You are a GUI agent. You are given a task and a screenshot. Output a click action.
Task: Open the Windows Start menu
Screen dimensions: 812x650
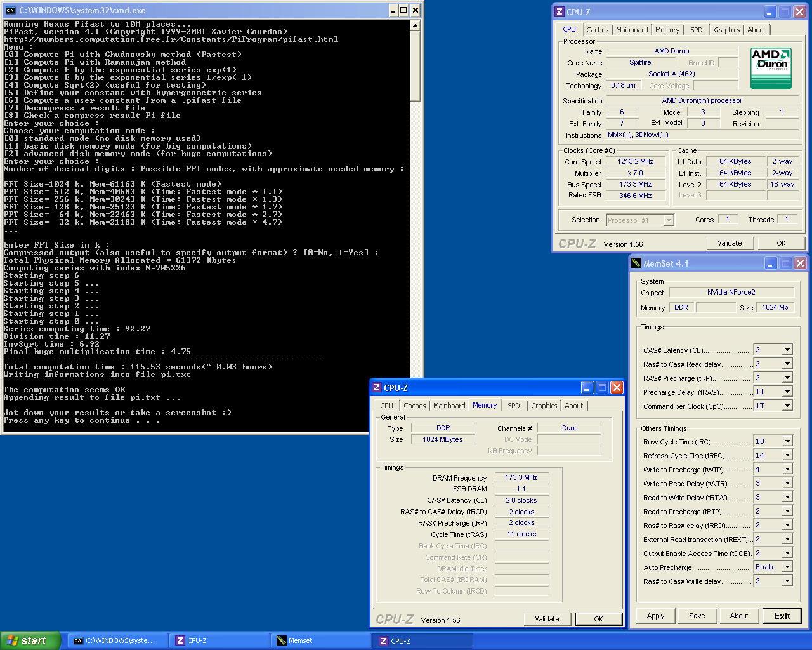click(x=30, y=640)
